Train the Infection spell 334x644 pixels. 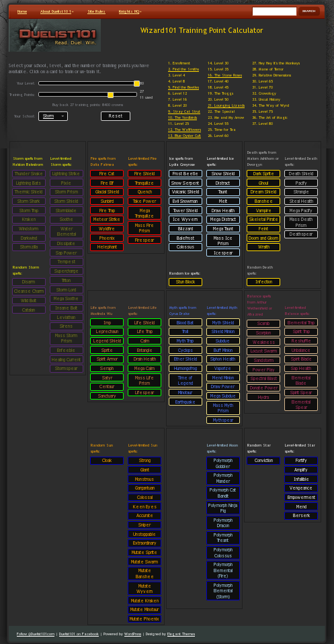pyautogui.click(x=263, y=282)
